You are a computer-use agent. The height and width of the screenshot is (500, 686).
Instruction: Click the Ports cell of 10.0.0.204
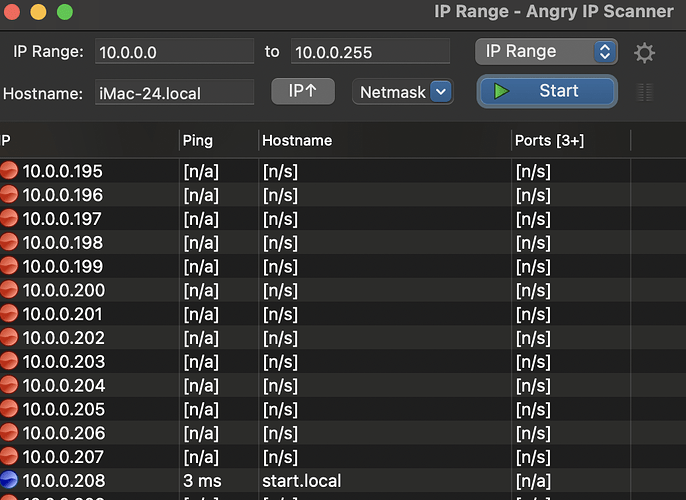tap(571, 385)
